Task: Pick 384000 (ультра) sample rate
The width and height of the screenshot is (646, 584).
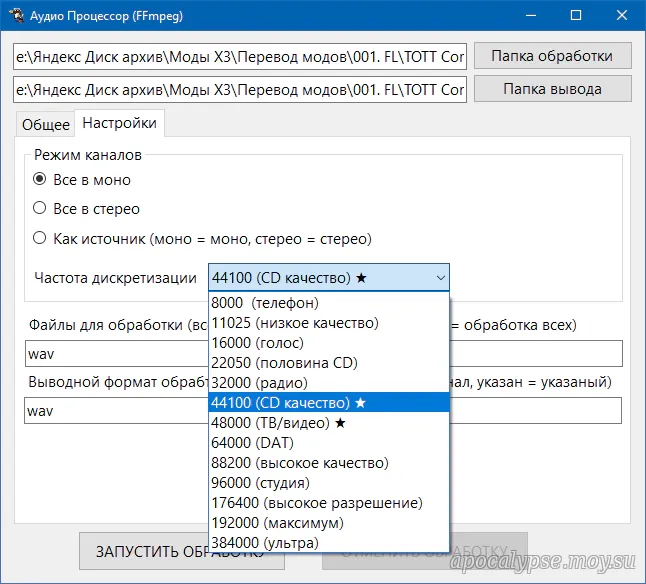Action: pos(329,543)
